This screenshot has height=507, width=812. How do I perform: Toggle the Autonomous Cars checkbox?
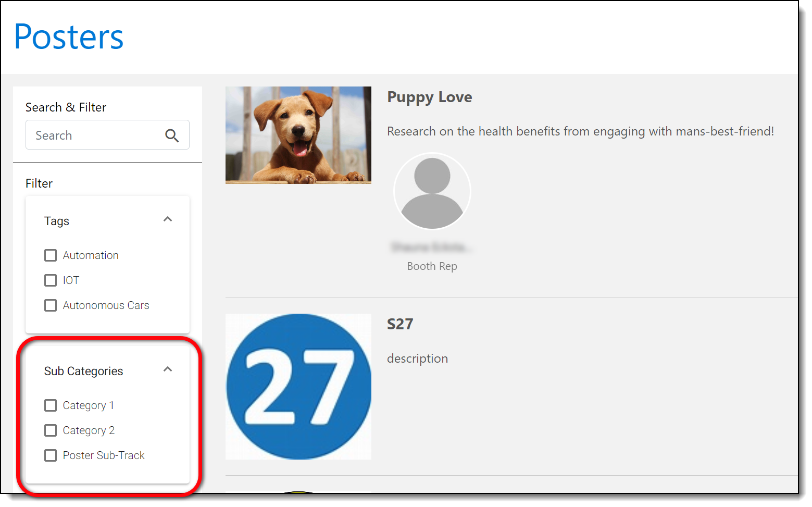51,305
